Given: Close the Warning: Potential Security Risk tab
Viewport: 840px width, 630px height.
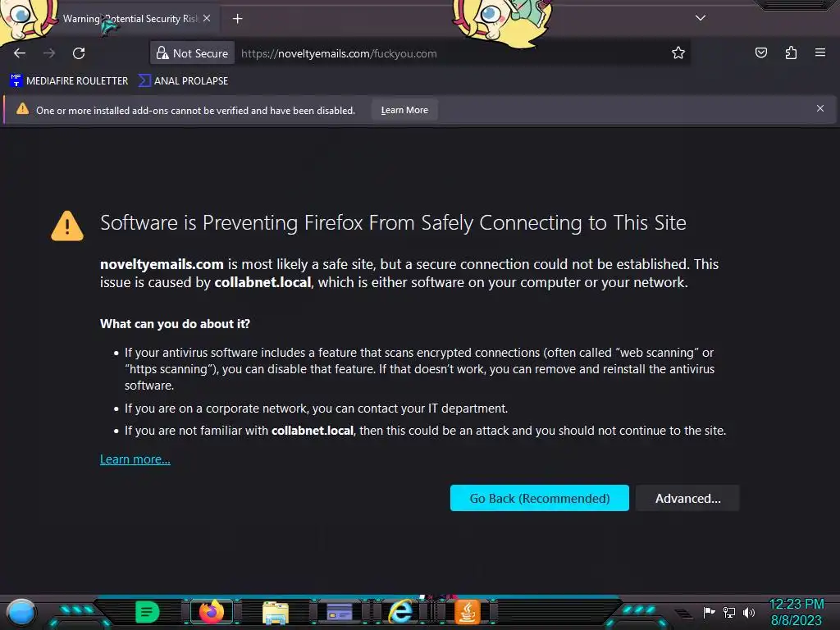Looking at the screenshot, I should tap(207, 18).
